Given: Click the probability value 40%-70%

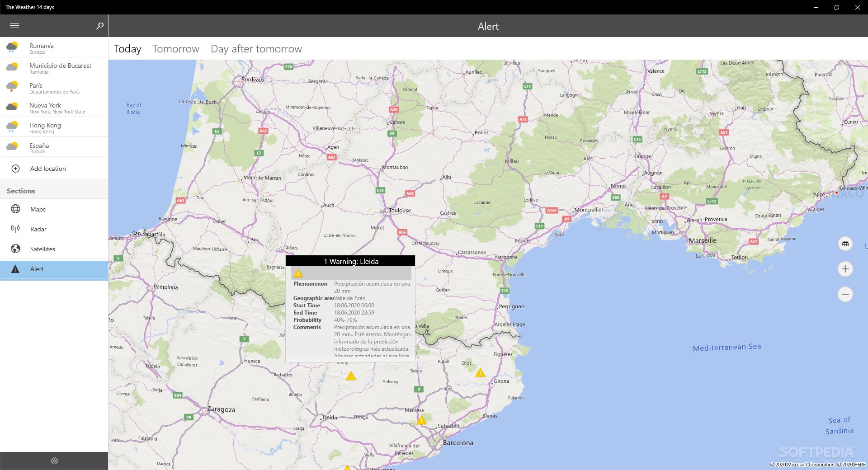Looking at the screenshot, I should [x=345, y=320].
